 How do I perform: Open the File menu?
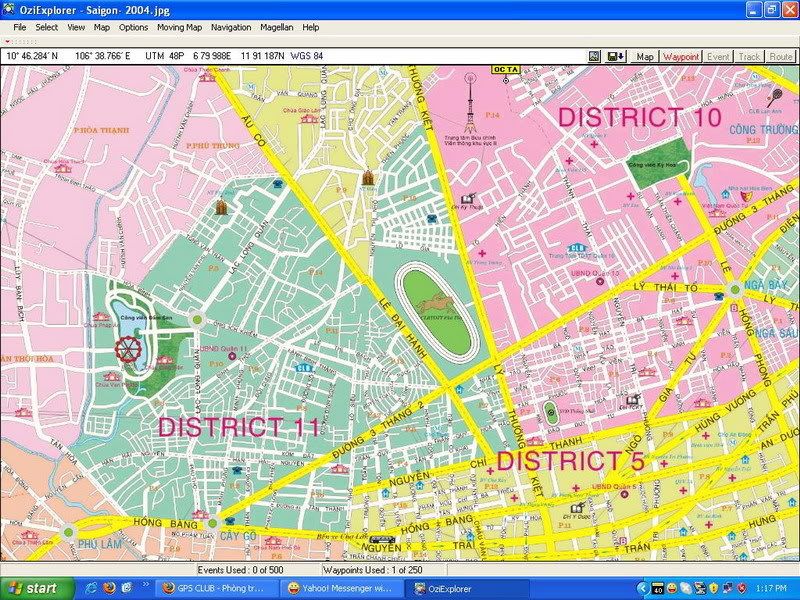(x=19, y=28)
